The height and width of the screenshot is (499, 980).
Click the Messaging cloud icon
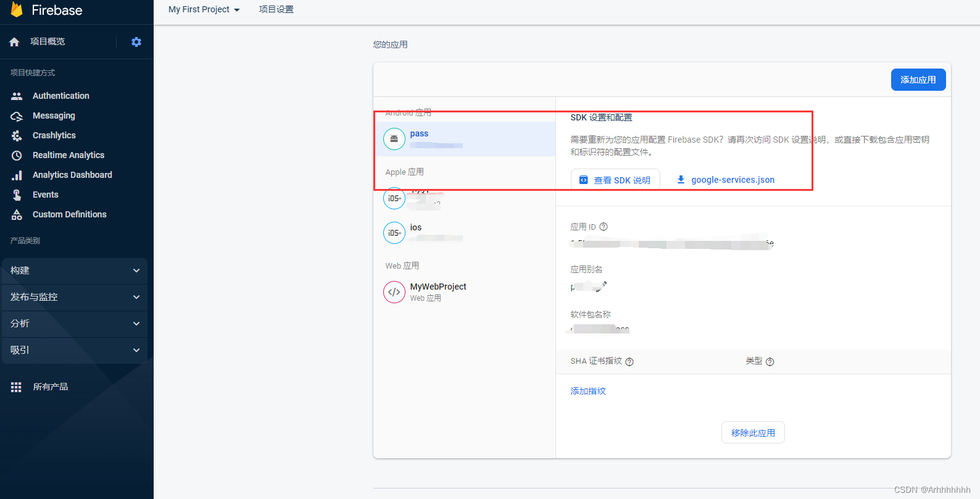pos(17,115)
